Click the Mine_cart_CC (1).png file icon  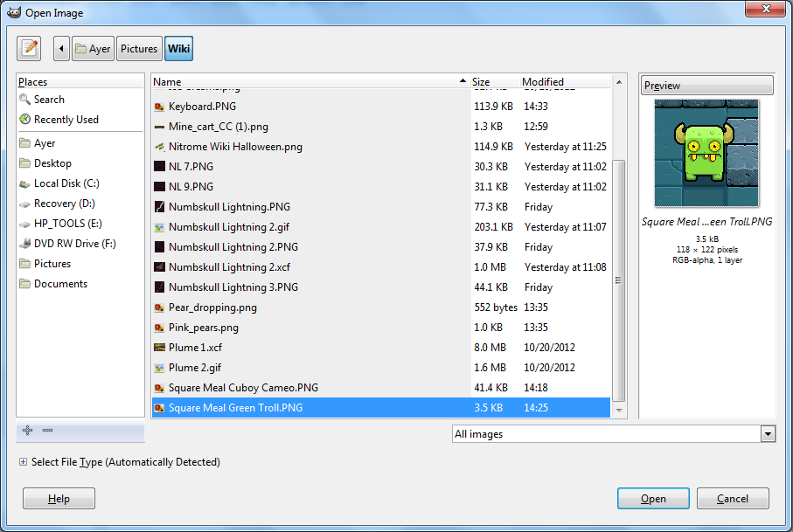pos(159,127)
